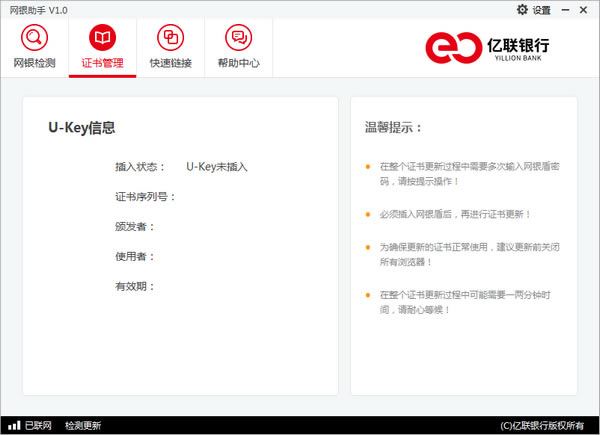This screenshot has width=600, height=435.
Task: Click the 已联网 status text
Action: [x=39, y=425]
